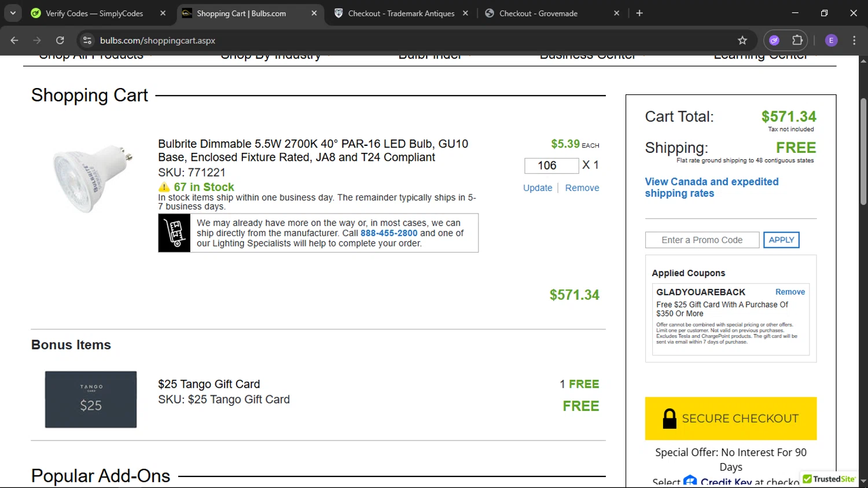The image size is (868, 488).
Task: Switch to Checkout - Trademark Antiques tab
Action: pos(401,13)
